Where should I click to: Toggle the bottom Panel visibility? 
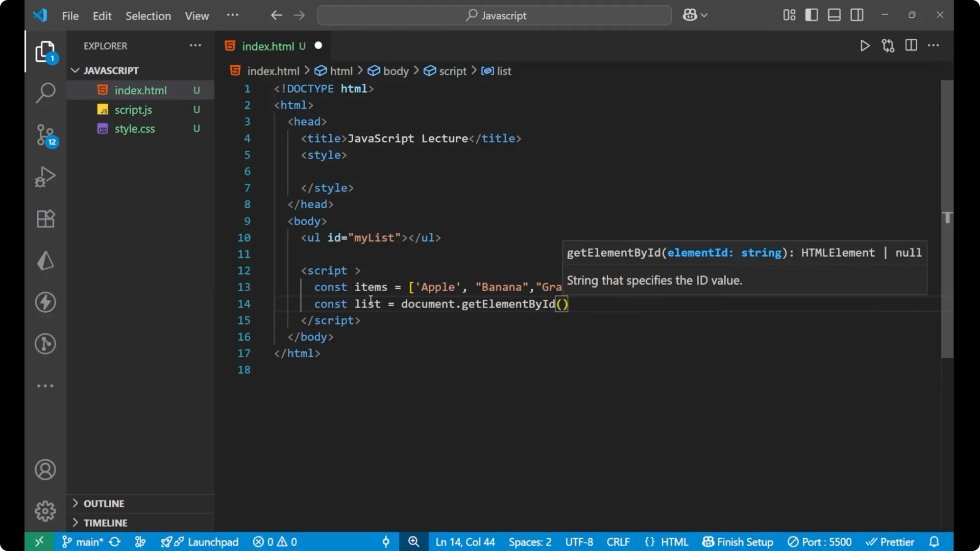[834, 15]
